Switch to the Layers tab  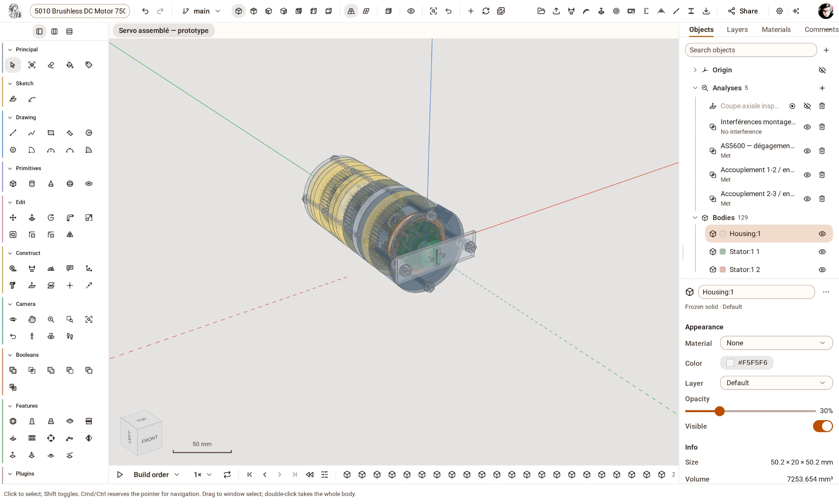[737, 30]
